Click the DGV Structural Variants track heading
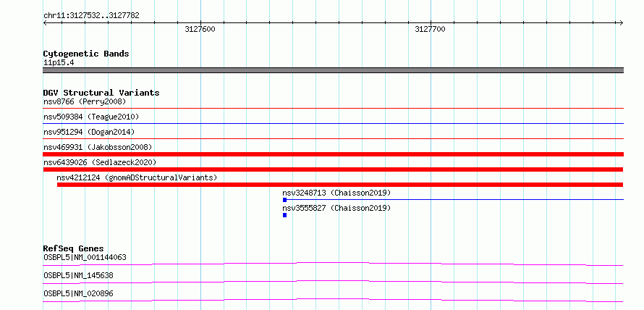This screenshot has width=644, height=310. coord(101,93)
